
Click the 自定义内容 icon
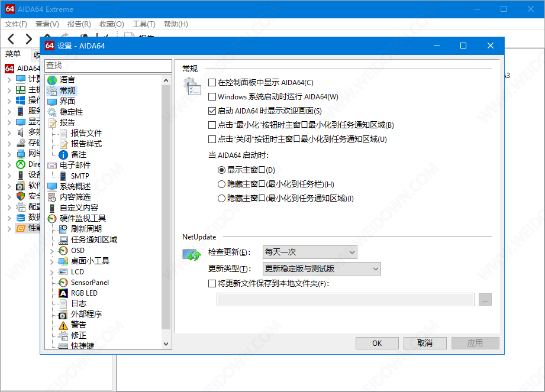52,208
